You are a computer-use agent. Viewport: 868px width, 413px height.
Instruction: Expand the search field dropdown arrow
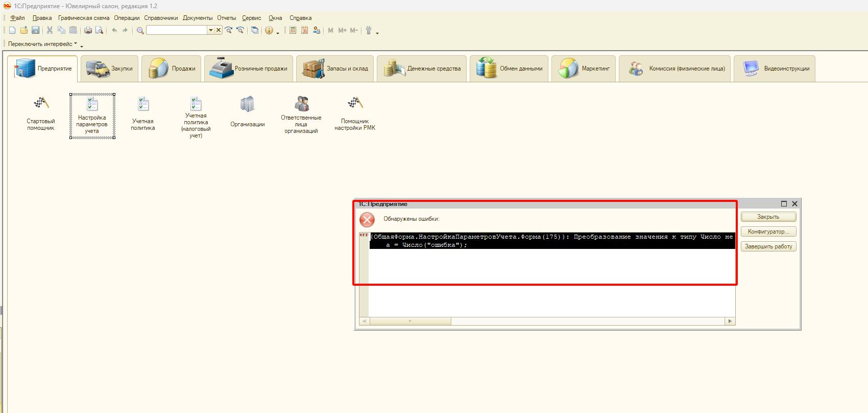210,30
